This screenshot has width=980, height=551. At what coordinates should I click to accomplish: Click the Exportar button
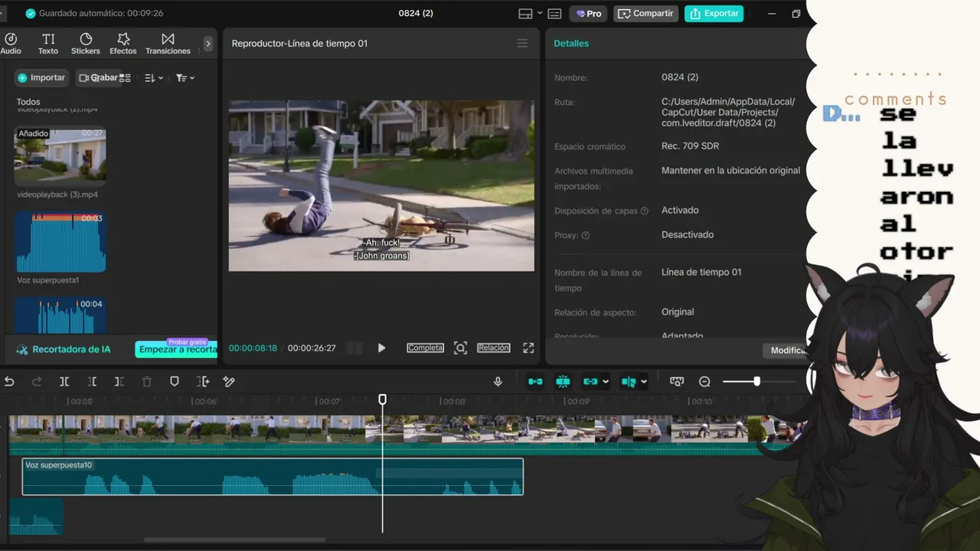[714, 14]
